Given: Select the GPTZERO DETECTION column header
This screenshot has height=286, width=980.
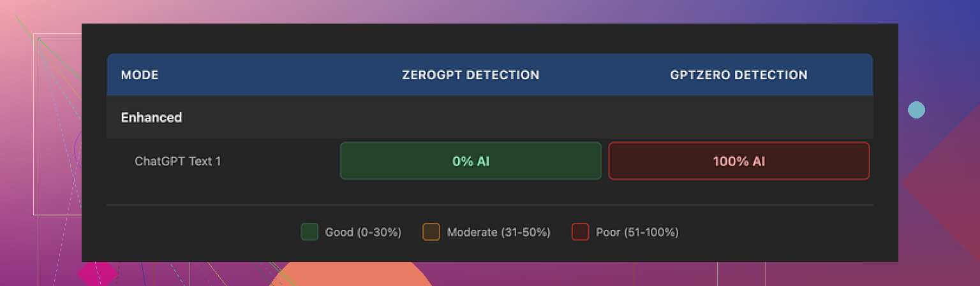Looking at the screenshot, I should tap(739, 75).
